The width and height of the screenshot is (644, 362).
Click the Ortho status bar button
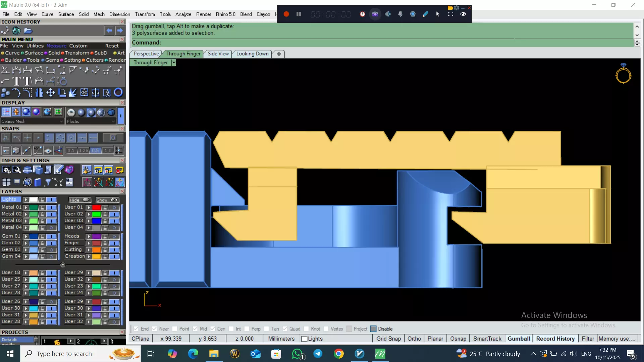click(x=414, y=339)
